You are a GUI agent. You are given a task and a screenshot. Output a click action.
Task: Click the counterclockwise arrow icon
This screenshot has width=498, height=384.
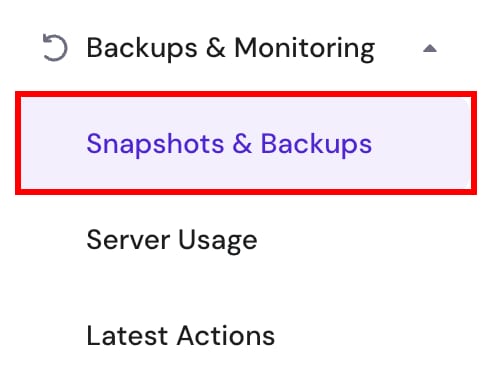[55, 48]
